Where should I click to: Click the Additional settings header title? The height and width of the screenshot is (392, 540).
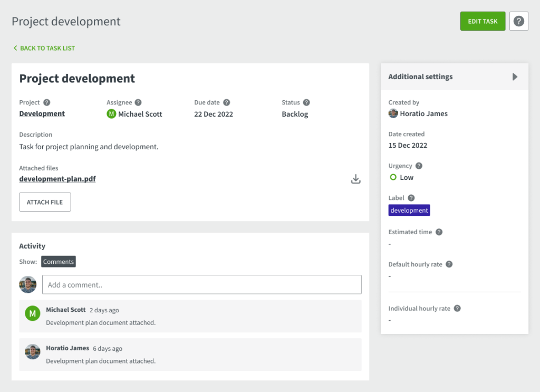(x=420, y=77)
